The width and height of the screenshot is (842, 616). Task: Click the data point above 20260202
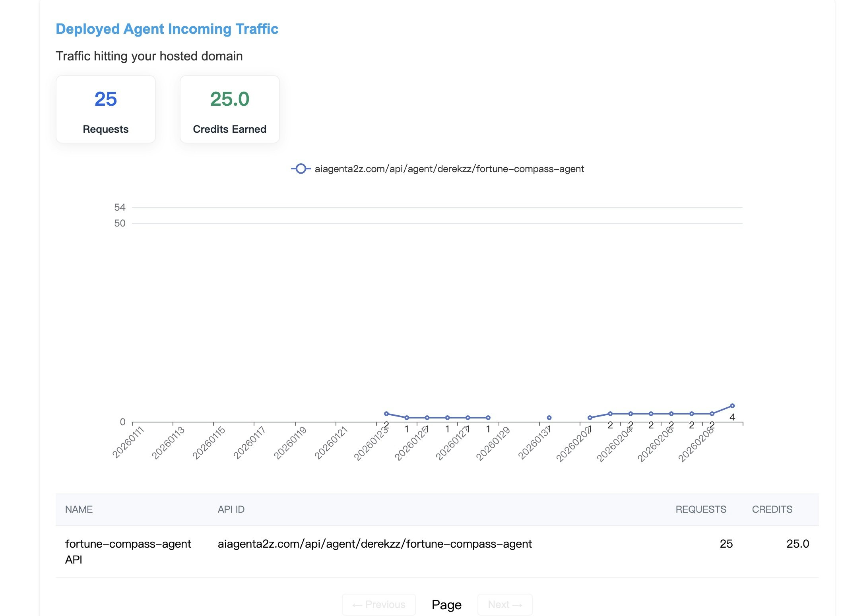(x=590, y=417)
